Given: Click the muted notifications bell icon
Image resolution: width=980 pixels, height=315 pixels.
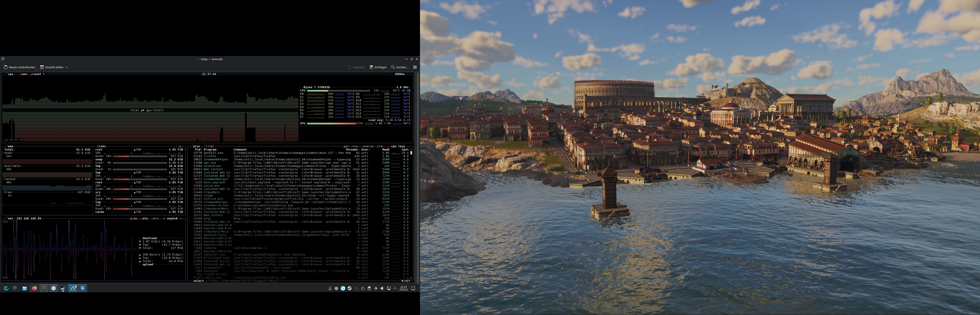Looking at the screenshot, I should click(x=330, y=288).
